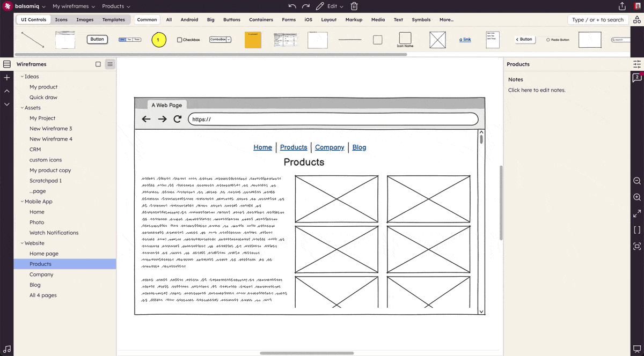
Task: Select the Containers category tab
Action: tap(261, 20)
